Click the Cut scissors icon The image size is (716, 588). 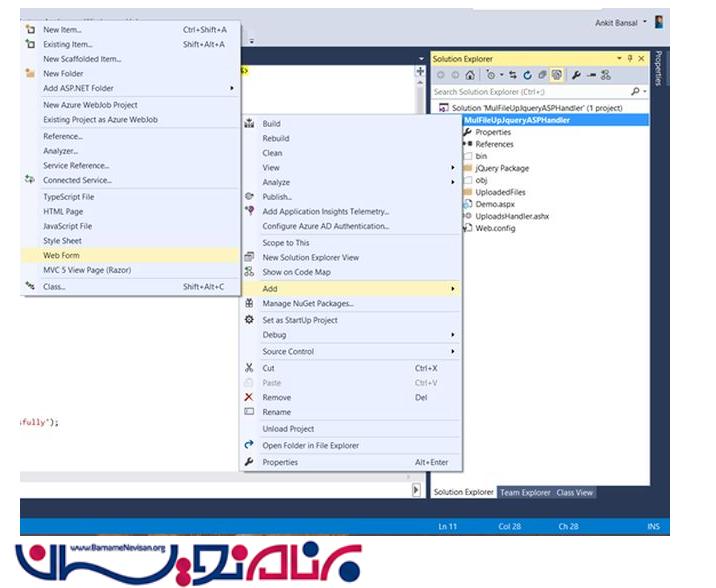click(x=249, y=368)
